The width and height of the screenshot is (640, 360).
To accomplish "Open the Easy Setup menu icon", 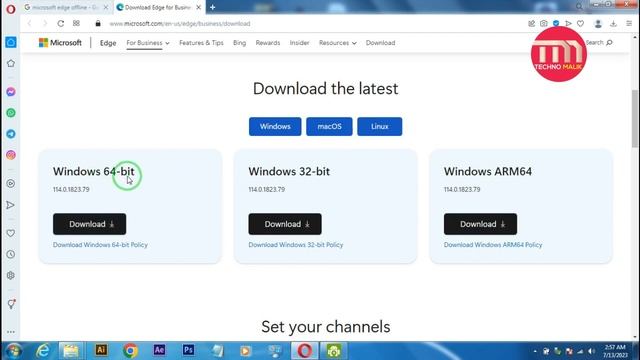I will (629, 24).
